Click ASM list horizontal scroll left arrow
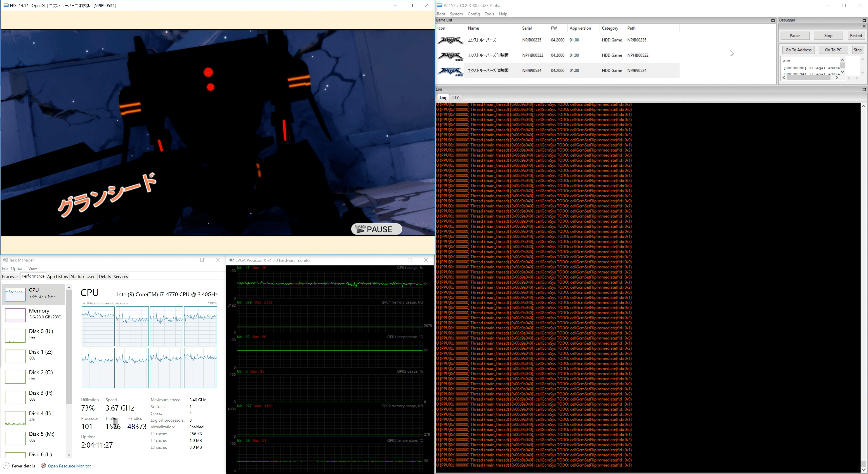This screenshot has height=474, width=868. click(784, 78)
